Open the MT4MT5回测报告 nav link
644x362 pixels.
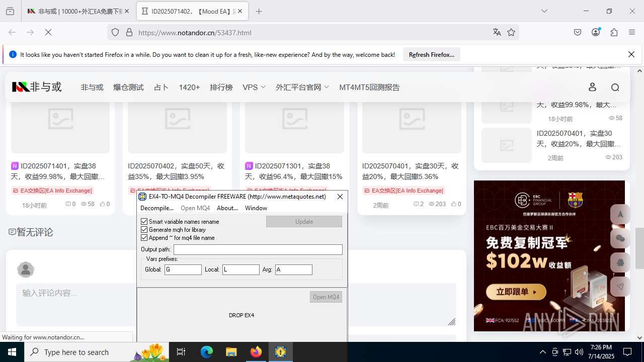(x=369, y=87)
